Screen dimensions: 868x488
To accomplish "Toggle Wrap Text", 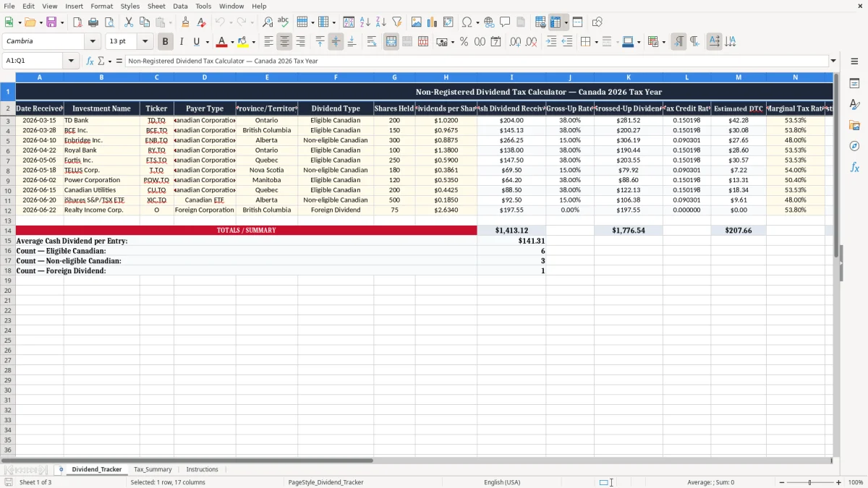I will (x=372, y=42).
